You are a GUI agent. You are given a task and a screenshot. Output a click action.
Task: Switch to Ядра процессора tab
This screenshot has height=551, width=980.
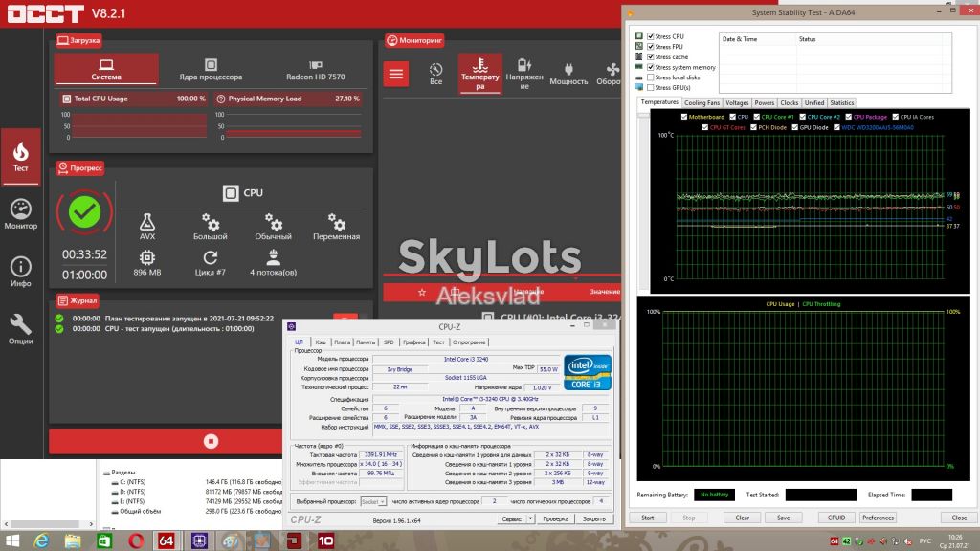coord(211,69)
